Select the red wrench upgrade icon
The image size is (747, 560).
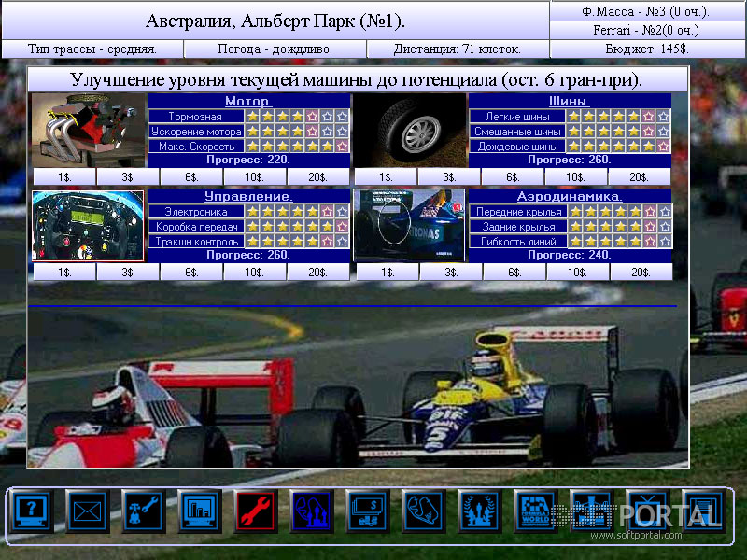tap(256, 511)
